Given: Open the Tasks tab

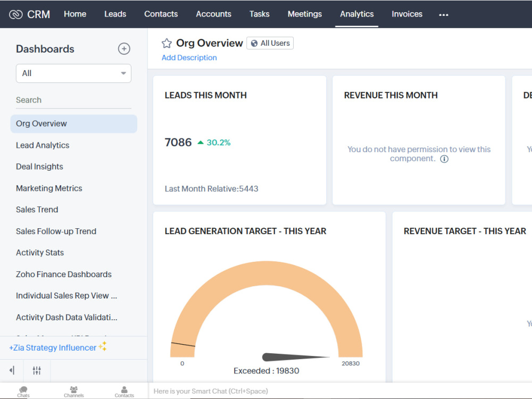Looking at the screenshot, I should tap(260, 14).
